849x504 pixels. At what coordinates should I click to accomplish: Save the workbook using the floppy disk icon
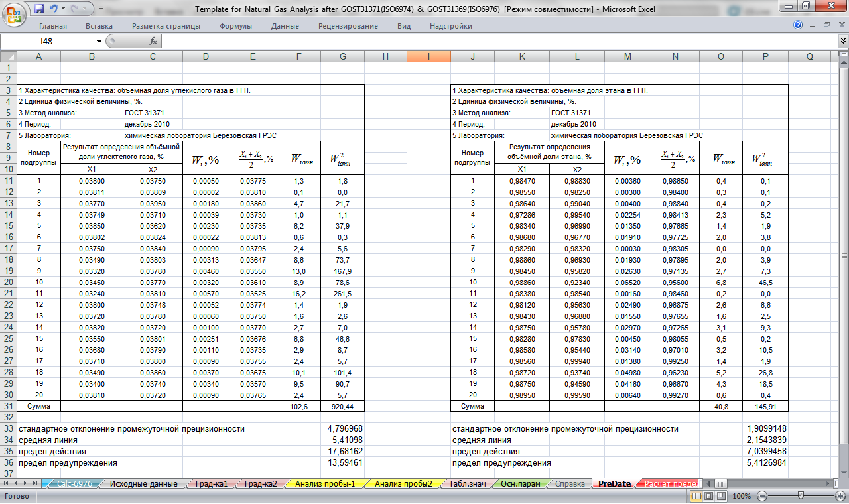[38, 9]
